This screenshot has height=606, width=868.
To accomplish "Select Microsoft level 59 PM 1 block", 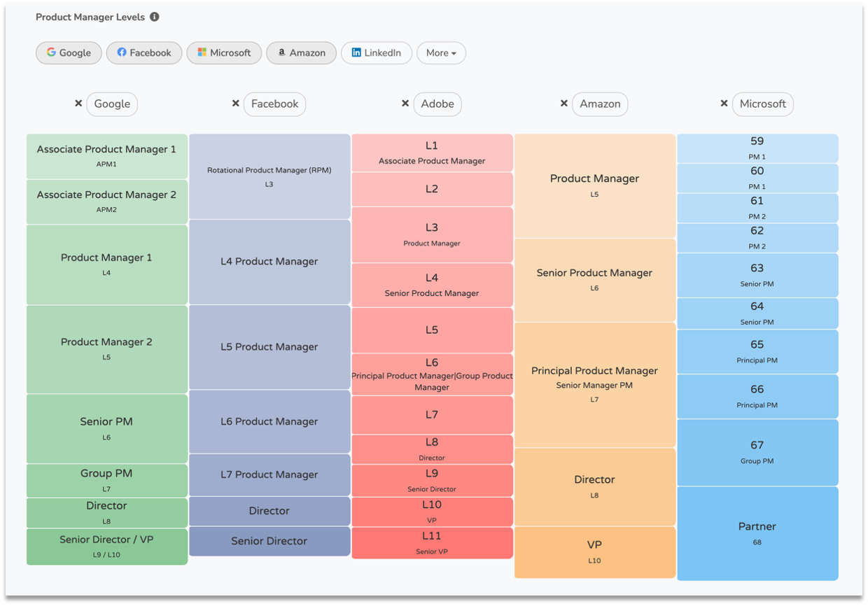I will click(757, 148).
